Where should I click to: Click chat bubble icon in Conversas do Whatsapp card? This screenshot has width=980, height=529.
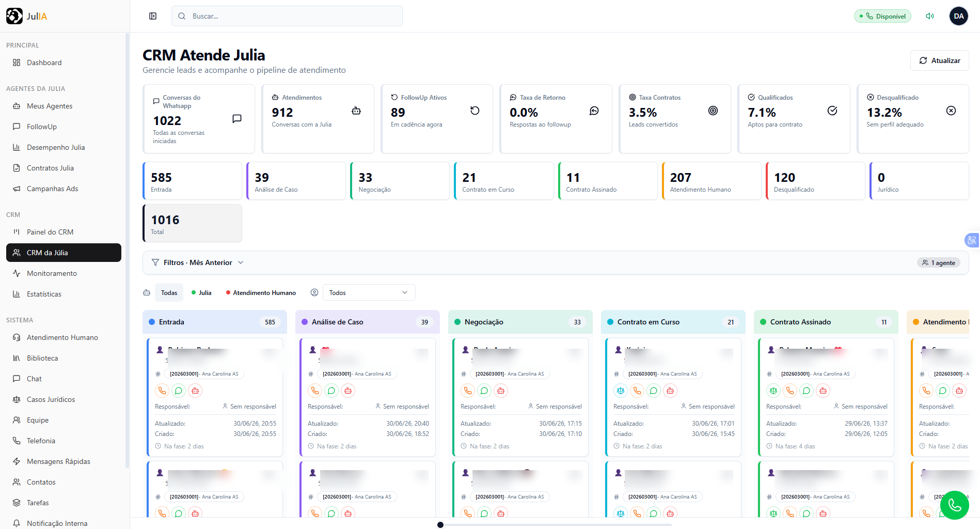237,119
